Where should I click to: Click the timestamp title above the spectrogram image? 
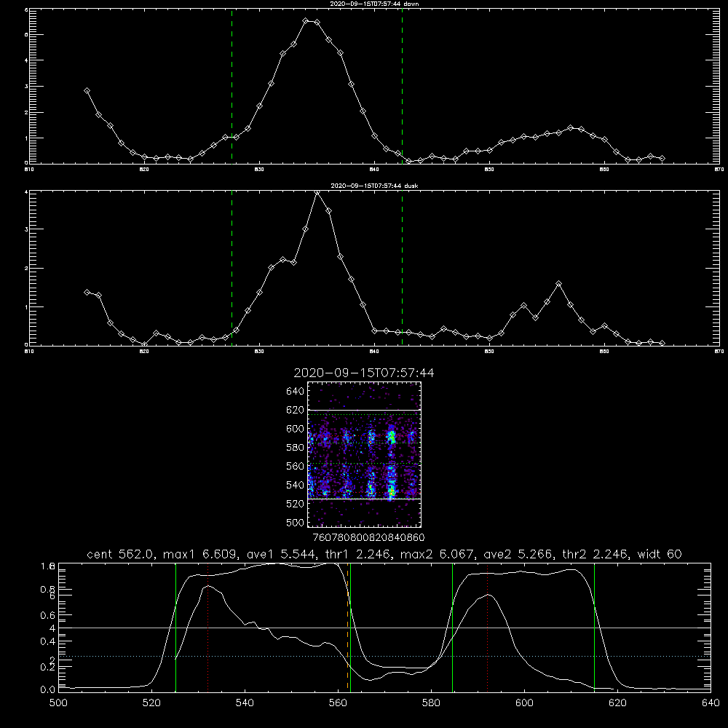coord(364,373)
